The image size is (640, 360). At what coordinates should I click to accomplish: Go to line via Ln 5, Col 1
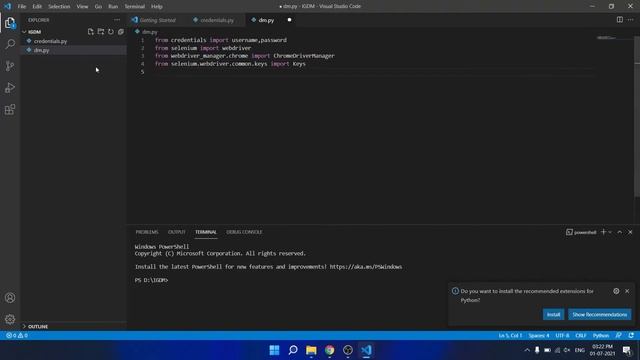click(510, 335)
